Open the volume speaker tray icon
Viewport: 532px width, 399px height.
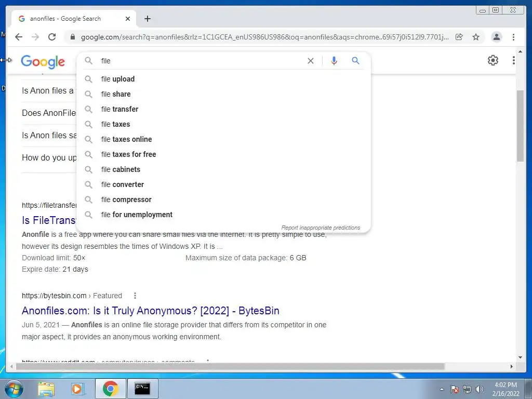(480, 389)
